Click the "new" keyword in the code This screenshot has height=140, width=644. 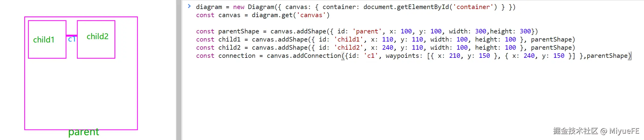tap(239, 7)
